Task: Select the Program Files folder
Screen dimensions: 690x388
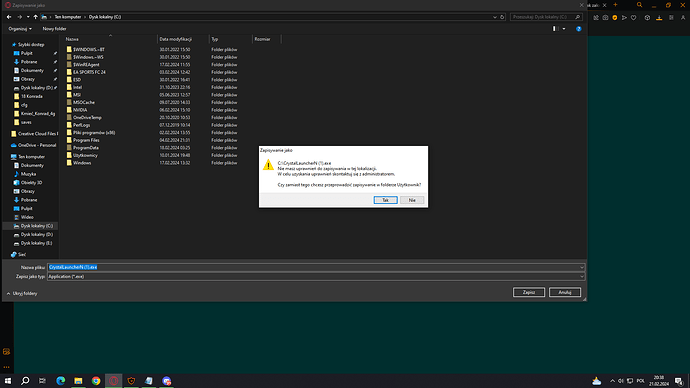Action: coord(86,140)
